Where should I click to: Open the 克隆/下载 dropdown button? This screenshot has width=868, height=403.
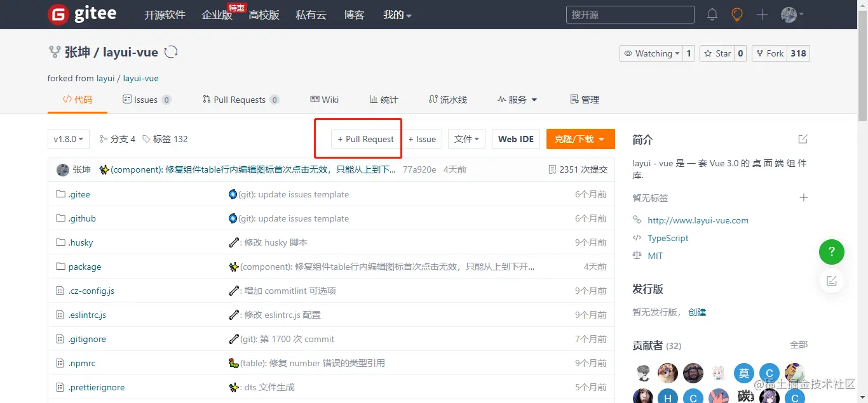click(x=580, y=139)
